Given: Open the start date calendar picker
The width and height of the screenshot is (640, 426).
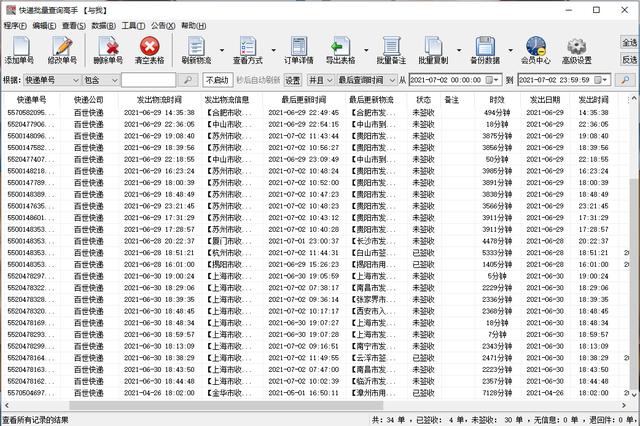Looking at the screenshot, I should point(493,80).
